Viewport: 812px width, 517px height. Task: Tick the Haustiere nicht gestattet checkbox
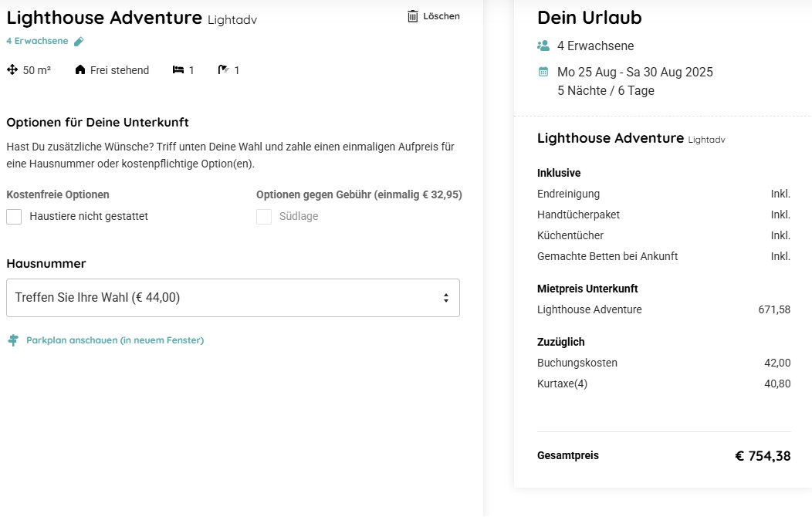click(14, 216)
